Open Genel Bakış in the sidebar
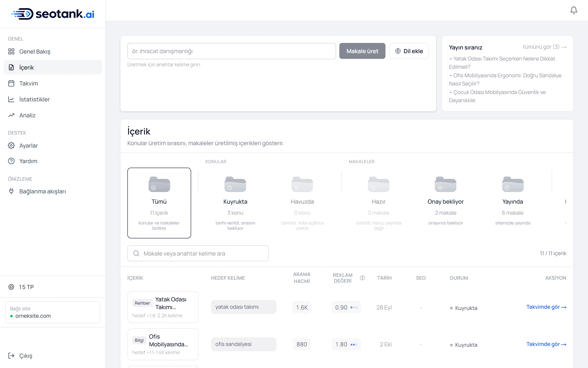Viewport: 588px width, 368px height. pyautogui.click(x=53, y=51)
